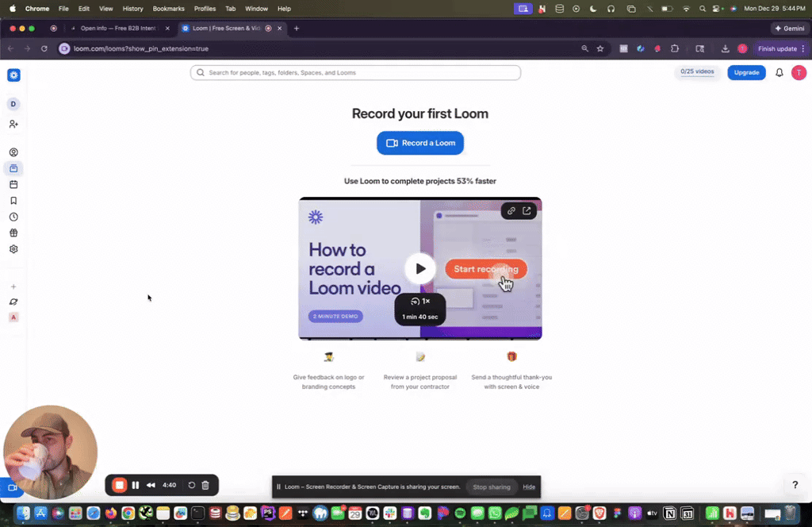Open Gemini in Chrome
Image resolution: width=812 pixels, height=527 pixels.
pyautogui.click(x=789, y=29)
